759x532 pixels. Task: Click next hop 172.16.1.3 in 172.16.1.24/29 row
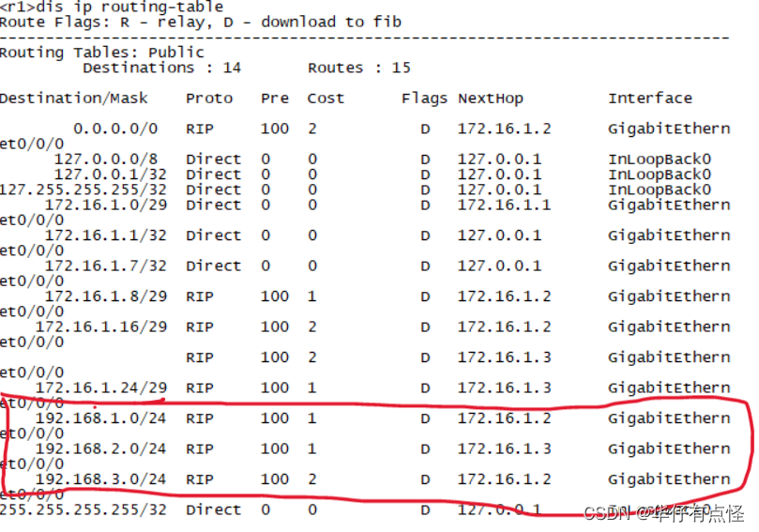coord(505,388)
